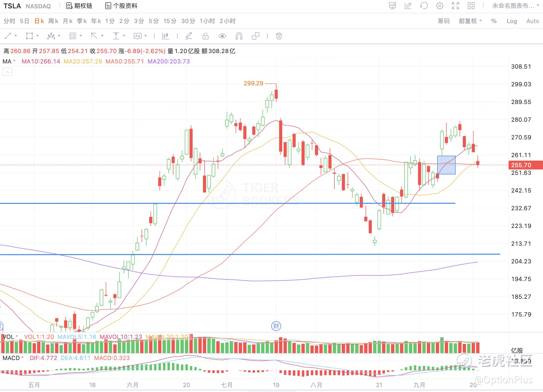Toggle percent scale % button
543x392 pixels.
tap(494, 21)
